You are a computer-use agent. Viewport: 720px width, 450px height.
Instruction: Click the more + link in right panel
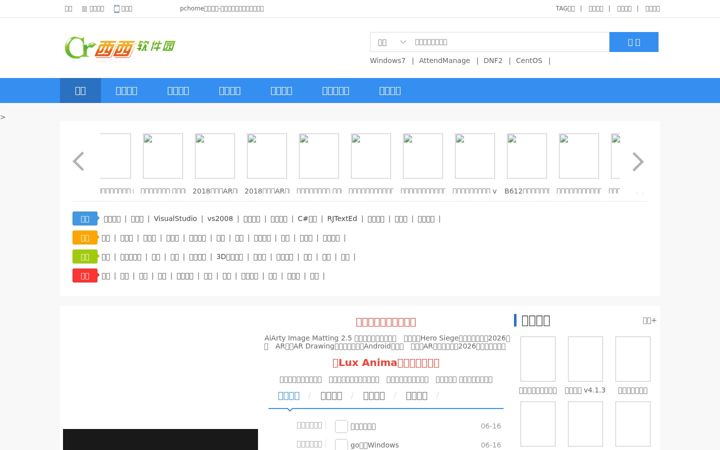pos(649,321)
